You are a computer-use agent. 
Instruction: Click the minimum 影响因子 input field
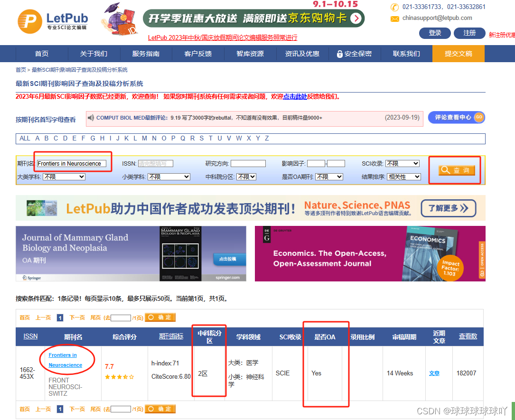click(316, 164)
